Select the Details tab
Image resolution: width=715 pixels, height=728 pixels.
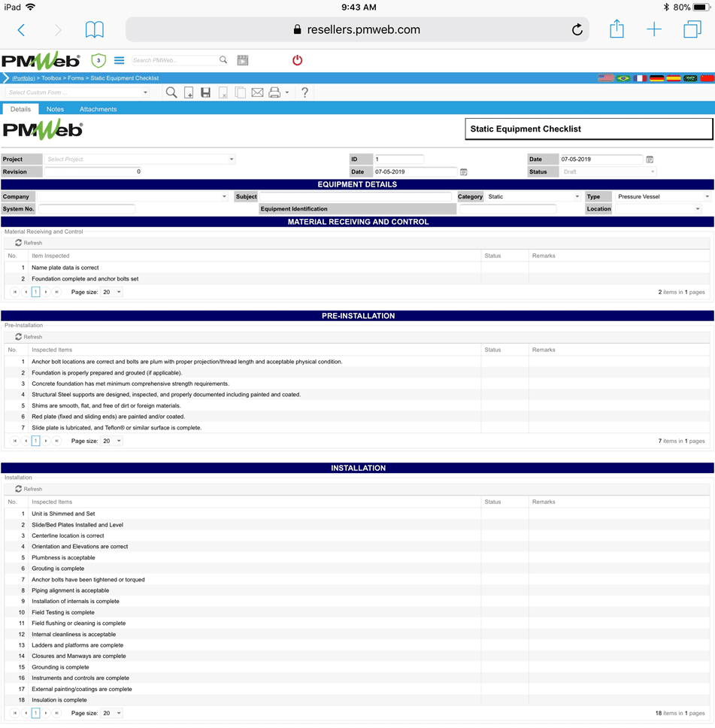click(x=20, y=109)
